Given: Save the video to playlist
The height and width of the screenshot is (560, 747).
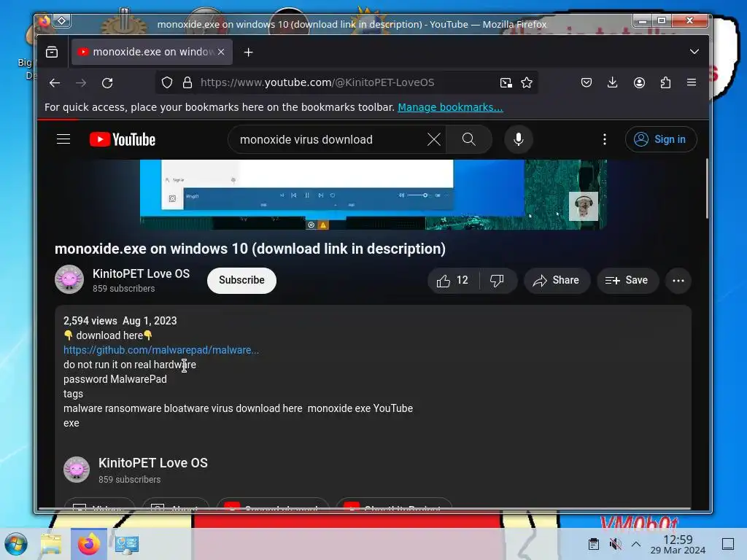Looking at the screenshot, I should coord(628,281).
